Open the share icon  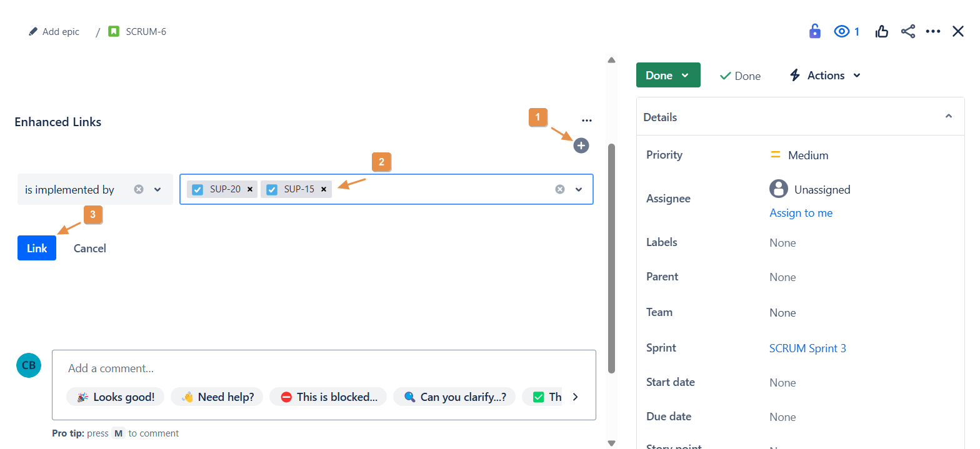pyautogui.click(x=907, y=31)
